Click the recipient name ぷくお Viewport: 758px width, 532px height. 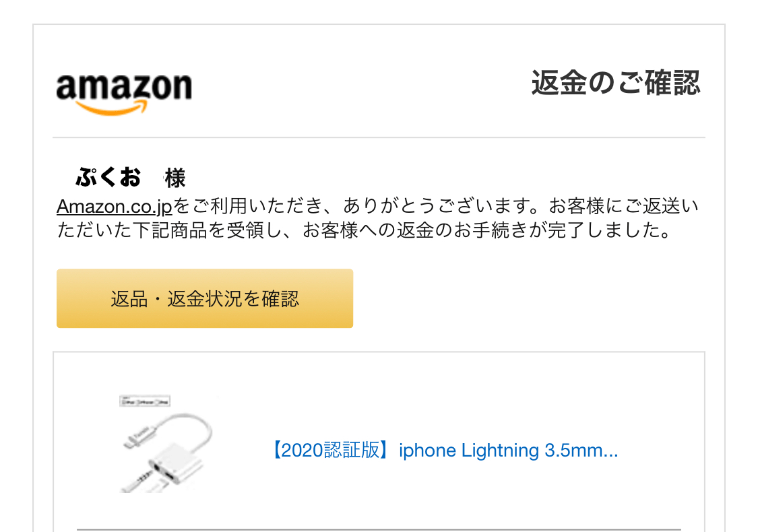[x=108, y=177]
